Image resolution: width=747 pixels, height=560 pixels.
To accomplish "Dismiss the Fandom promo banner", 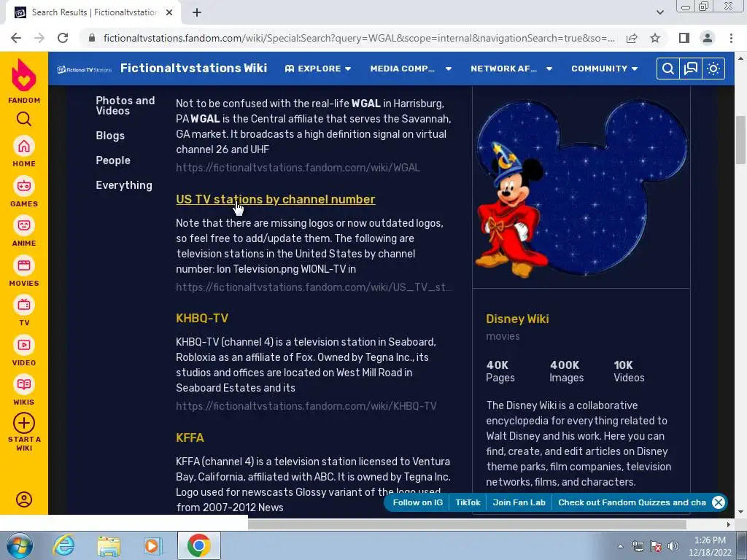I will pyautogui.click(x=719, y=502).
